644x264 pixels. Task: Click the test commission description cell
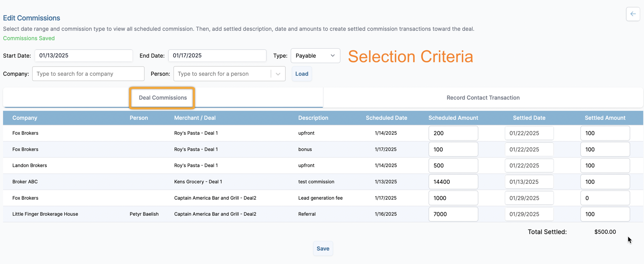tap(316, 182)
